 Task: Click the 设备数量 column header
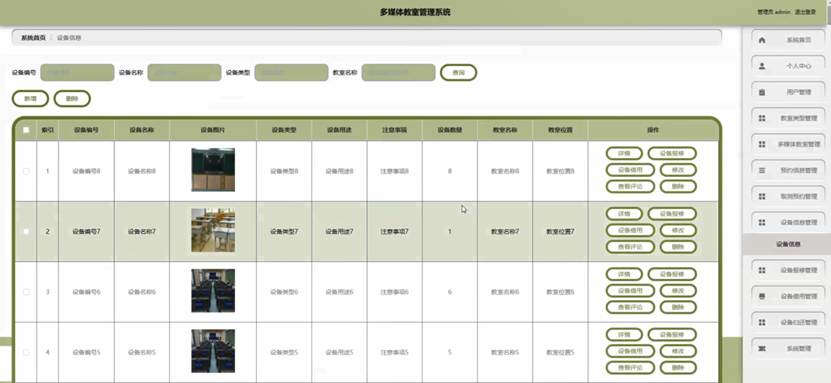pos(450,130)
